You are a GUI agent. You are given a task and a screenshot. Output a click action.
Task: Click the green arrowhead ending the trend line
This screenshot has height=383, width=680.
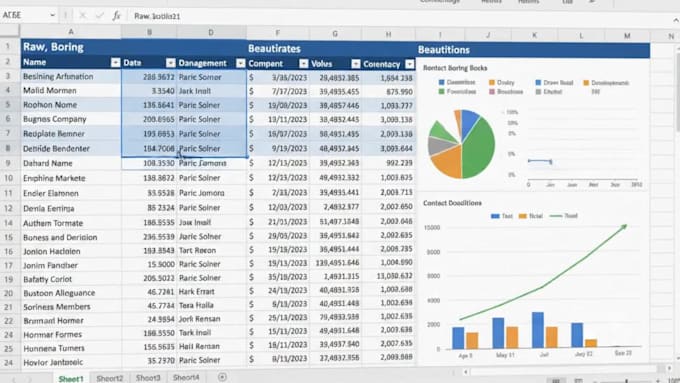[623, 227]
